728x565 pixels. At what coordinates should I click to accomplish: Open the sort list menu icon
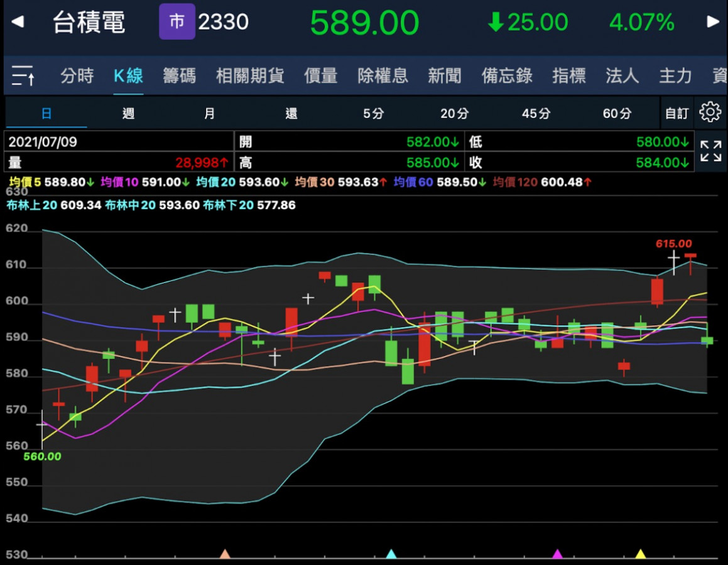point(23,76)
